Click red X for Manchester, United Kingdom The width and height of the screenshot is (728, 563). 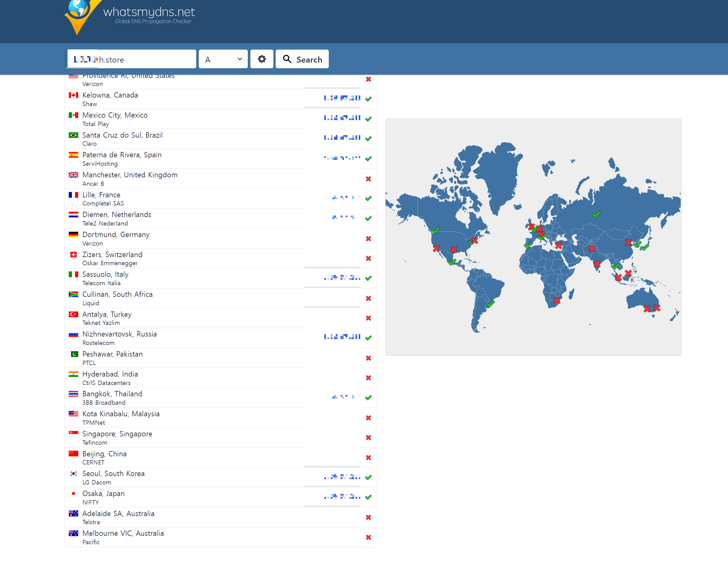click(368, 179)
